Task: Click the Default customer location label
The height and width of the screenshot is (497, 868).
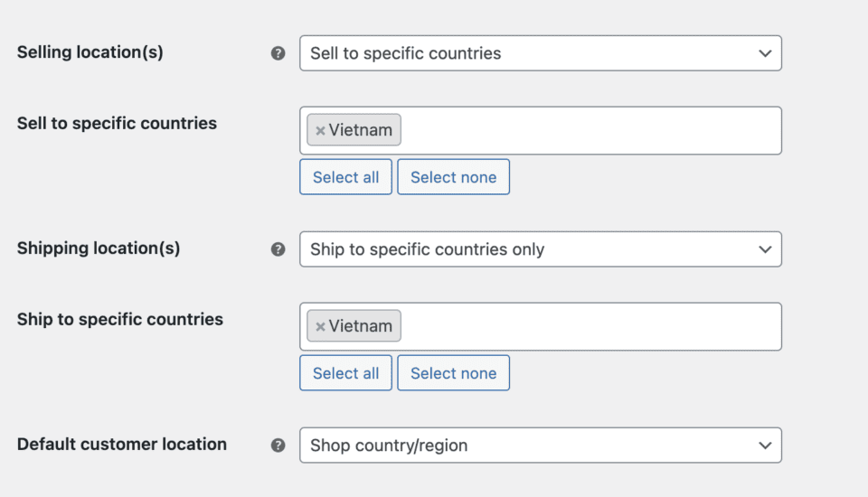Action: tap(122, 445)
